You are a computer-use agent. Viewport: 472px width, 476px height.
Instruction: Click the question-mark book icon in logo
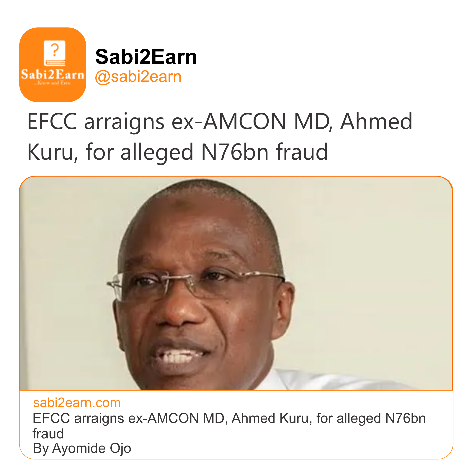[54, 53]
